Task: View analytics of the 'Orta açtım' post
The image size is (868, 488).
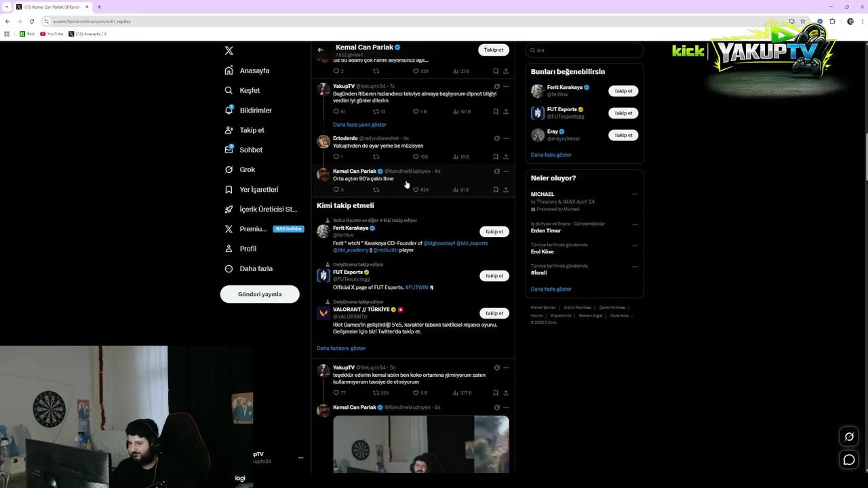Action: (460, 190)
